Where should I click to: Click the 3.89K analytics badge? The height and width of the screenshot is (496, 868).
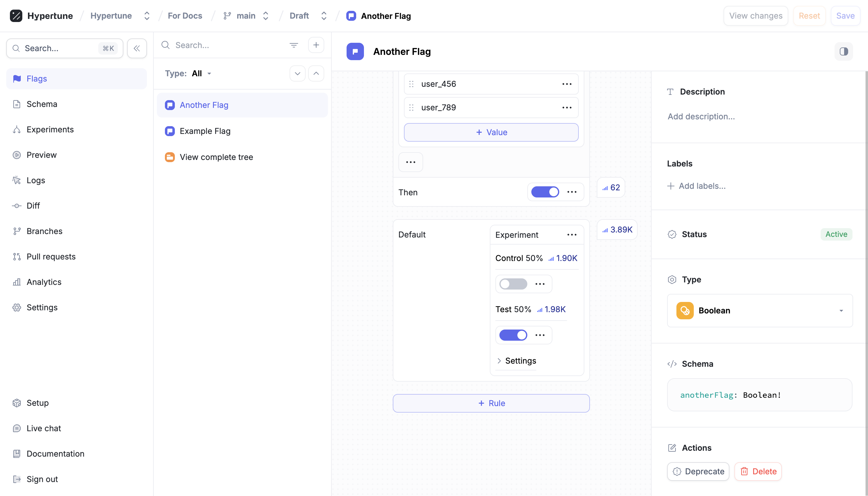(x=617, y=230)
